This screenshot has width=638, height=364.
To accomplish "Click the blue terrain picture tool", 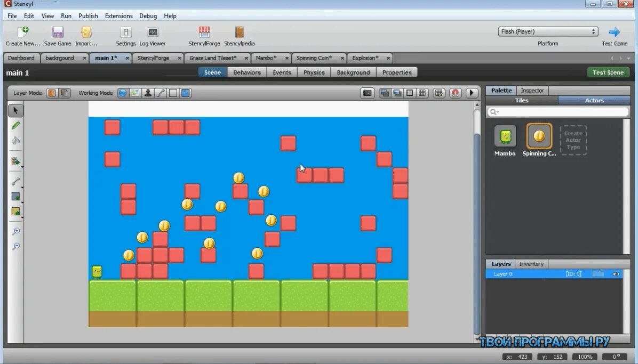I will point(15,197).
